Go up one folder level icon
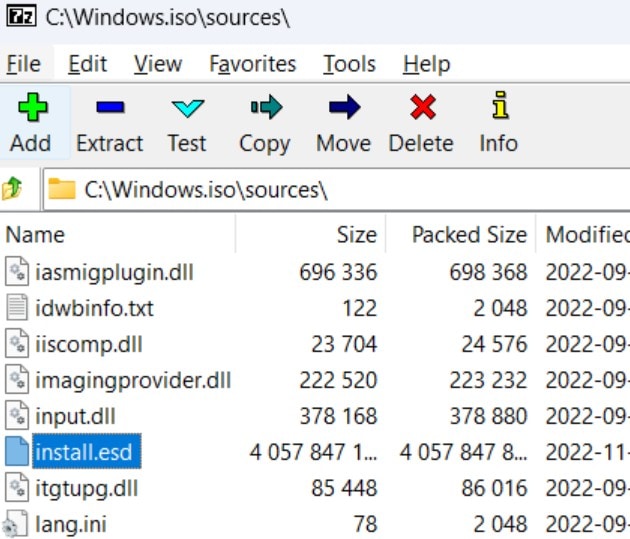 point(13,189)
